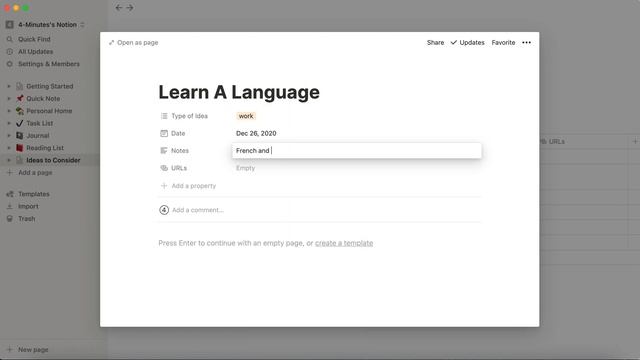Click the Templates label in sidebar
Screen dimensions: 640x360
33,194
